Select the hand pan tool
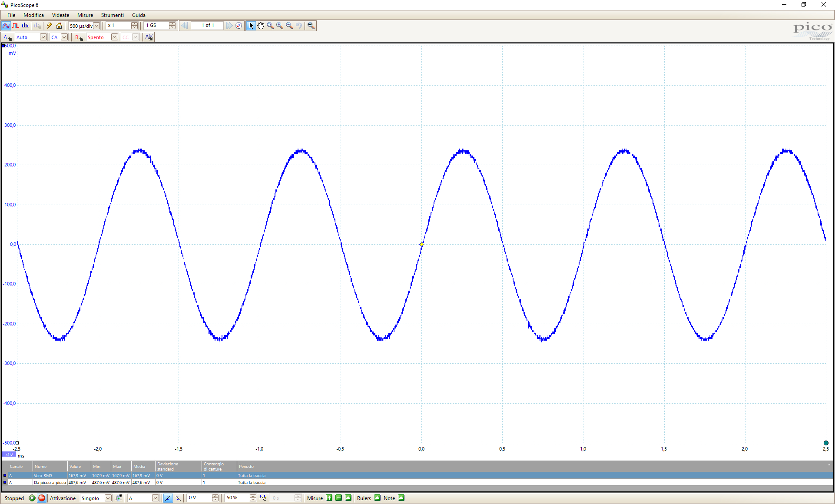This screenshot has height=504, width=835. pos(260,26)
